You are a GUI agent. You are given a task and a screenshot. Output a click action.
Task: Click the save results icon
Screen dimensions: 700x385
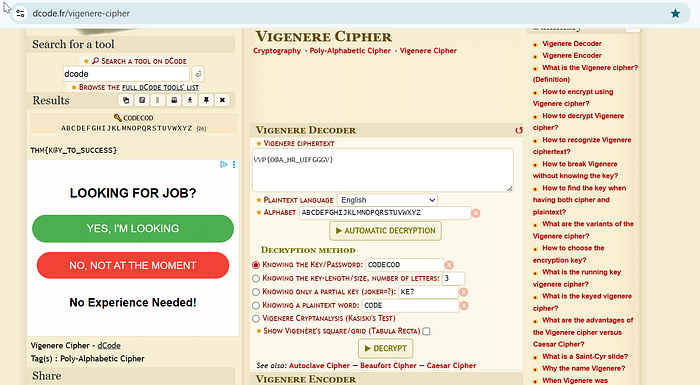(142, 100)
